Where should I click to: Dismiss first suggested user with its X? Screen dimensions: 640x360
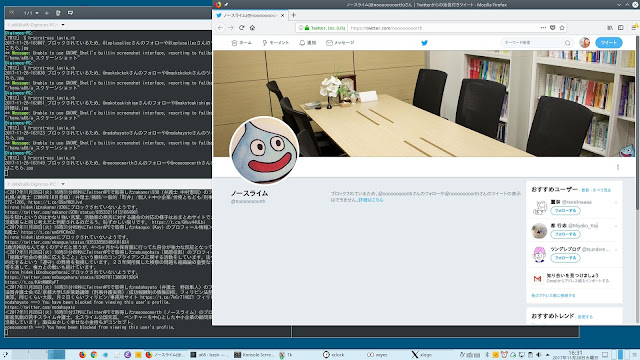tap(616, 202)
